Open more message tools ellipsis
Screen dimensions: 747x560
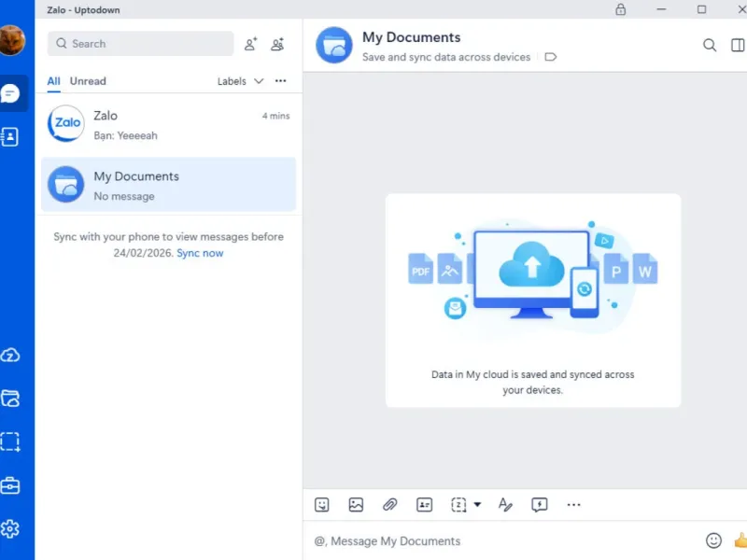[573, 505]
